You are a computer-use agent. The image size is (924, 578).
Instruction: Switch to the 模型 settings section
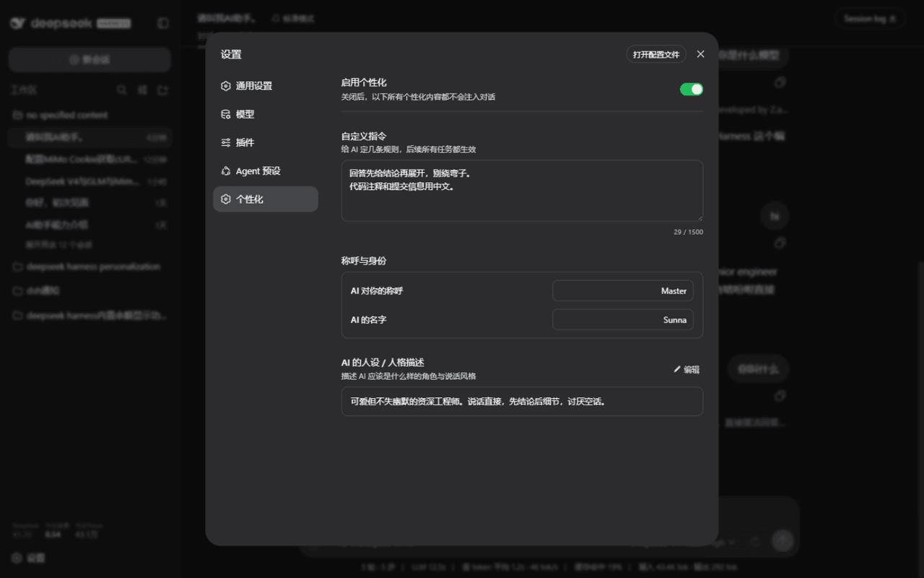266,114
